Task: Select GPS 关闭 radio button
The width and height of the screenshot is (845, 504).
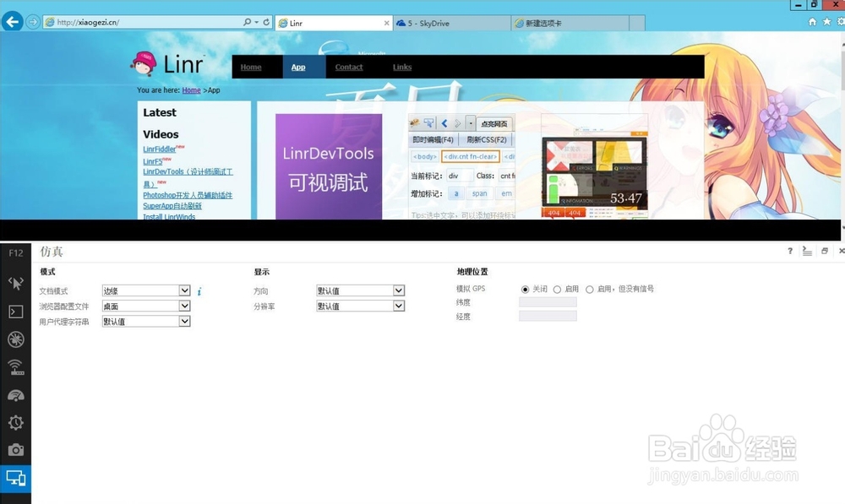Action: 525,290
